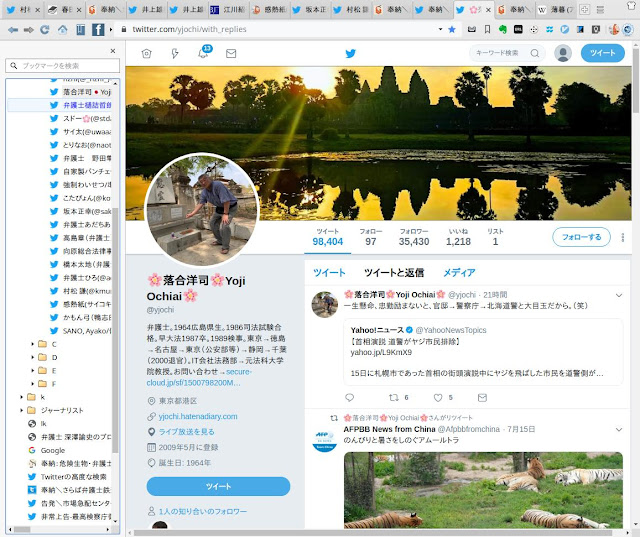Open the Twitter home icon
The width and height of the screenshot is (640, 537).
coord(147,53)
